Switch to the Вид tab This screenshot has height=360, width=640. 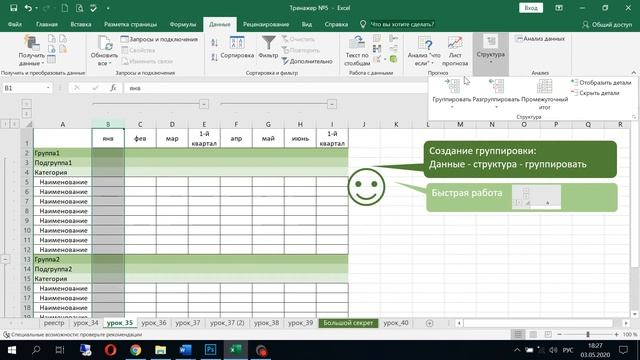click(x=307, y=24)
